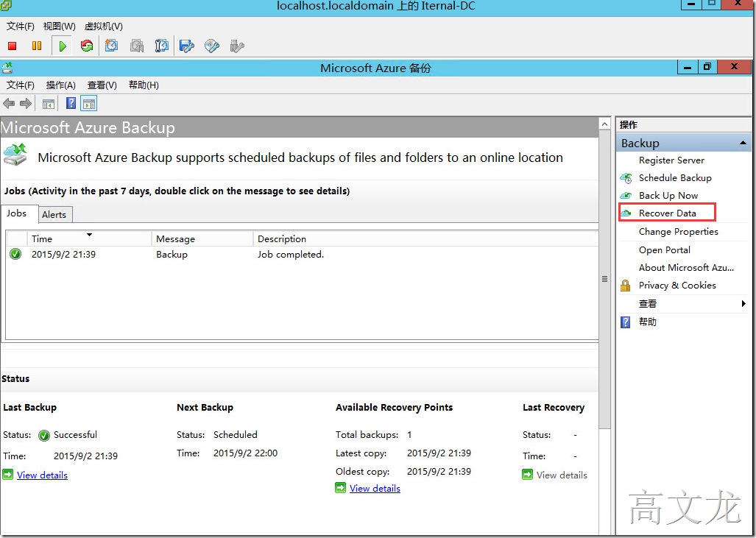Power off the VM with the red stop icon
This screenshot has width=756, height=538.
pos(13,46)
